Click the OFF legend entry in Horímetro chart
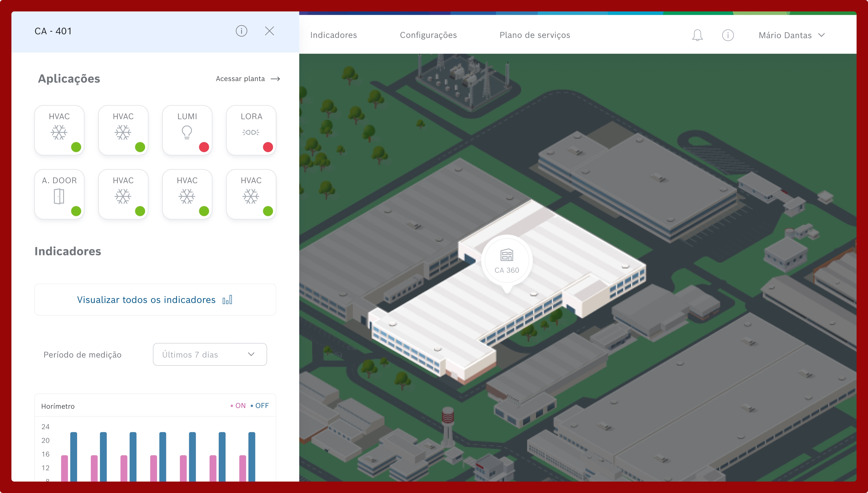868x493 pixels. coord(260,406)
